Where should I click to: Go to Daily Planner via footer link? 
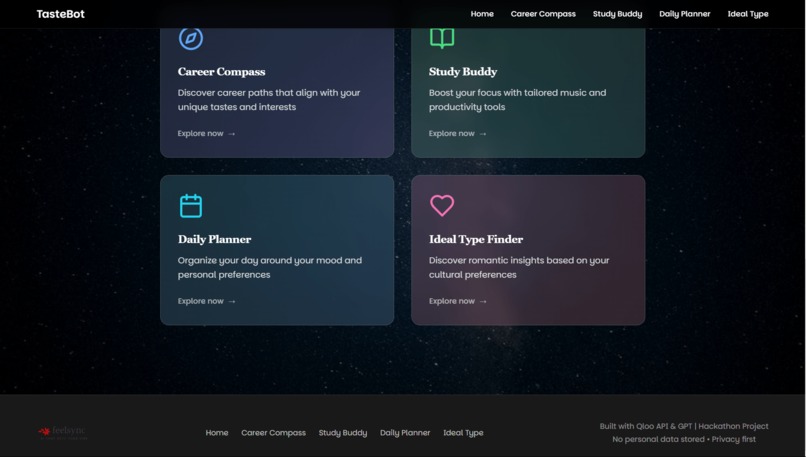[x=405, y=433]
